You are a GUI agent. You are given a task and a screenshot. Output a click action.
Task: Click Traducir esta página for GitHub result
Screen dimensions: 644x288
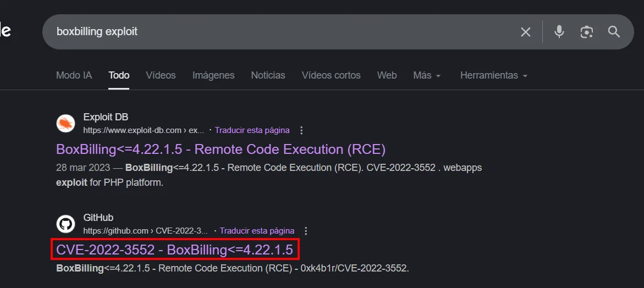point(257,231)
